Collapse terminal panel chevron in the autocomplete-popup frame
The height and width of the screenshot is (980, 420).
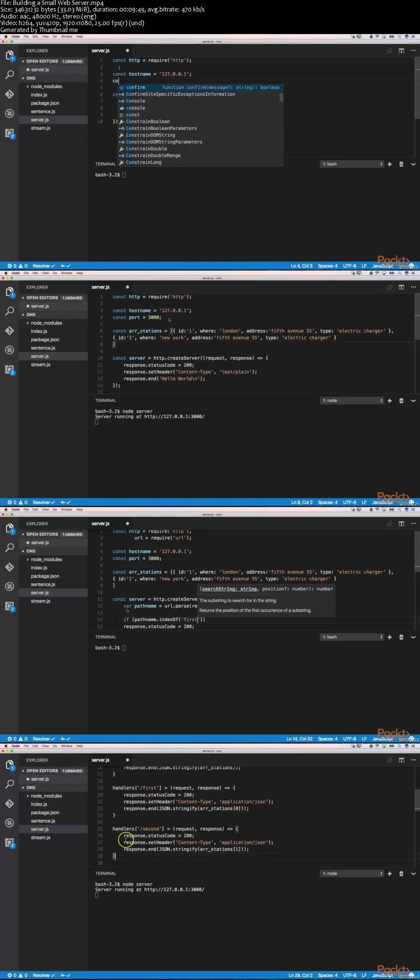413,164
